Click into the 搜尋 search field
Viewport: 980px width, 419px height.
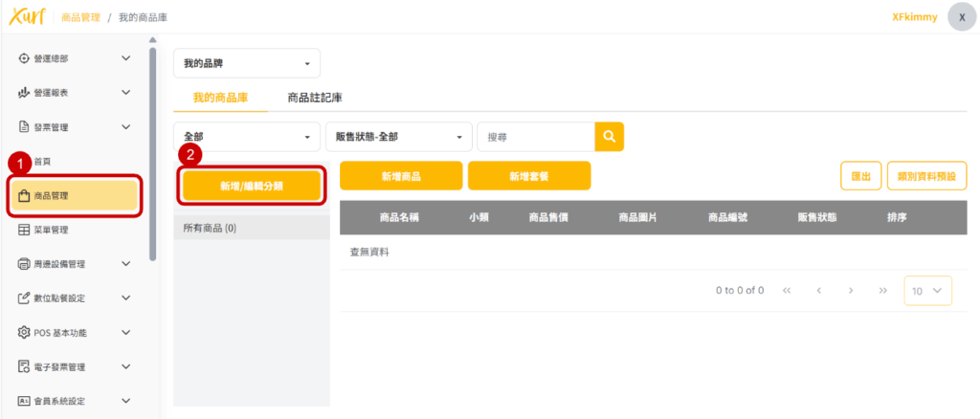(x=535, y=137)
